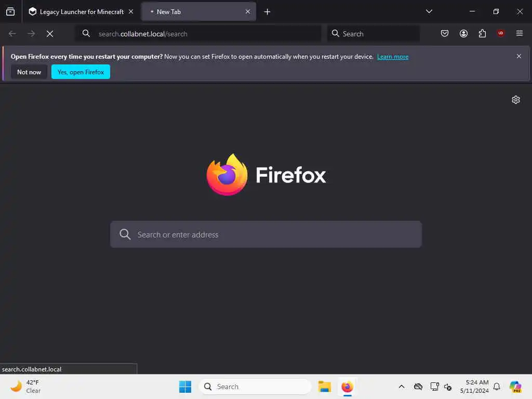Open new tab personalize gear settings
The height and width of the screenshot is (399, 532).
point(516,100)
